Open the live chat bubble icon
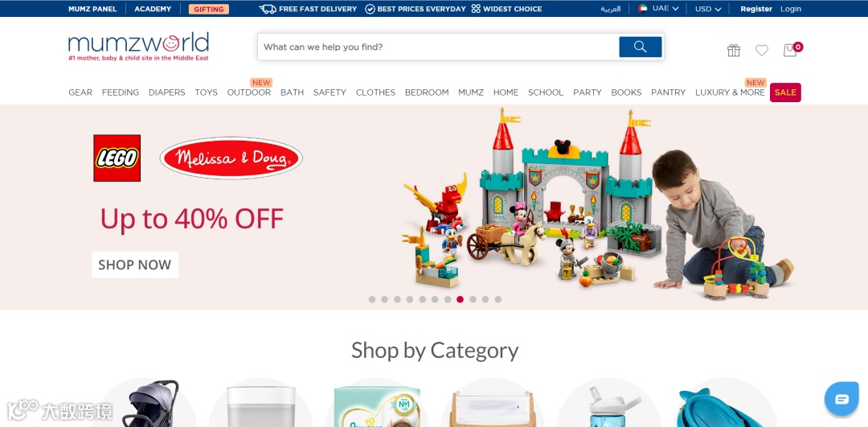The width and height of the screenshot is (868, 427). tap(841, 399)
